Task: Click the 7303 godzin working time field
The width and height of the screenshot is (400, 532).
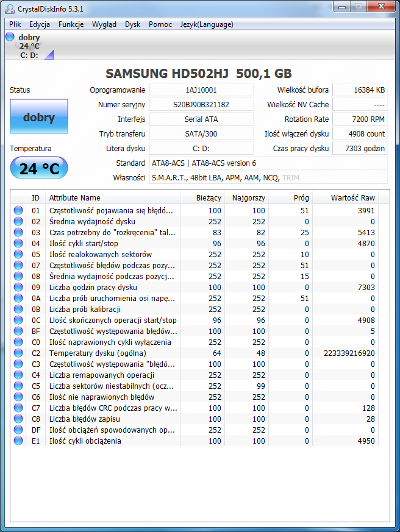Action: pos(360,148)
